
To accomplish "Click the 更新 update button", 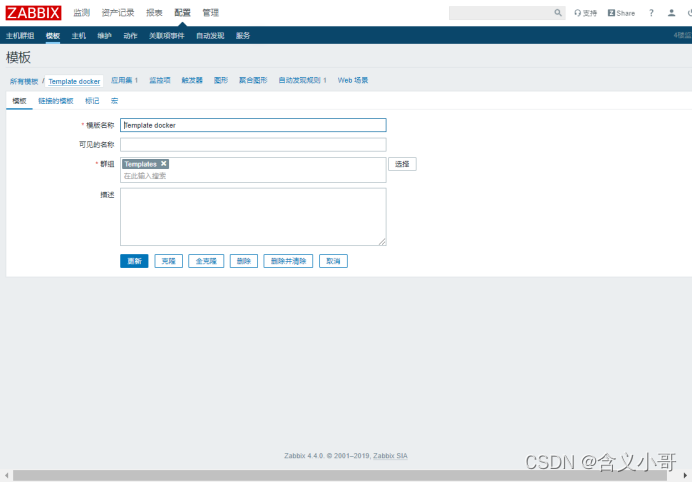I will [134, 261].
